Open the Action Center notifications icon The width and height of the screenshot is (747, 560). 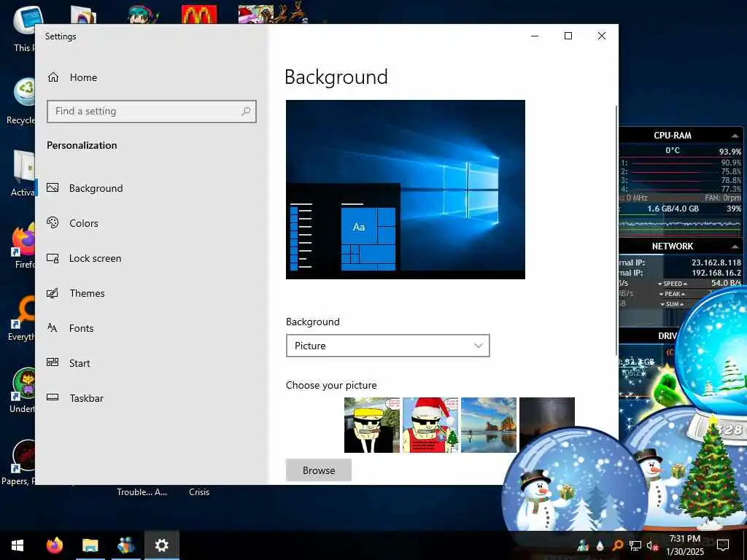723,545
